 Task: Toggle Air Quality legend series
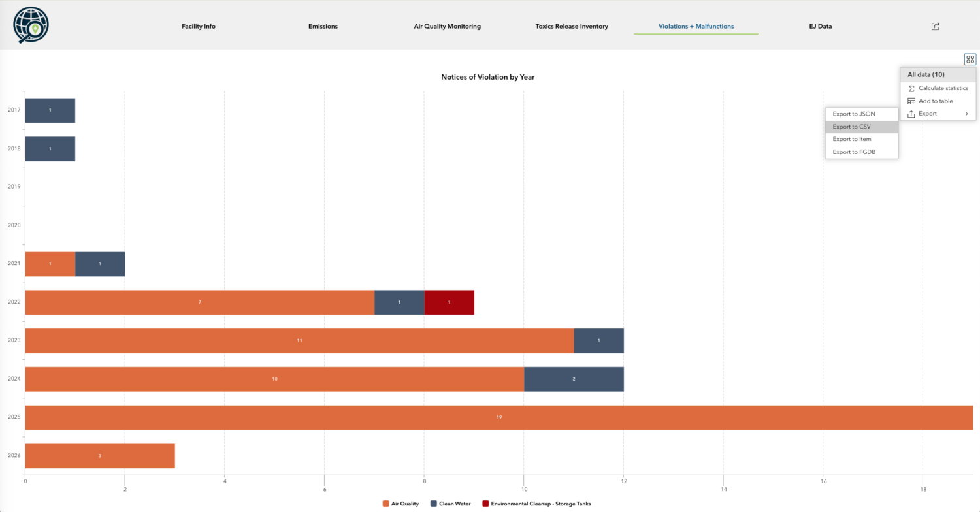pos(400,504)
